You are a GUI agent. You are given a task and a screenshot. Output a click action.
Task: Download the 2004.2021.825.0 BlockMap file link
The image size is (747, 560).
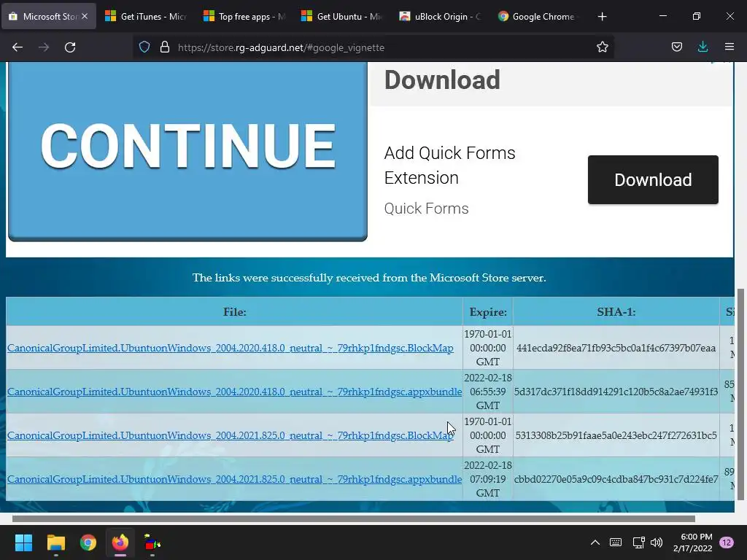tap(230, 436)
